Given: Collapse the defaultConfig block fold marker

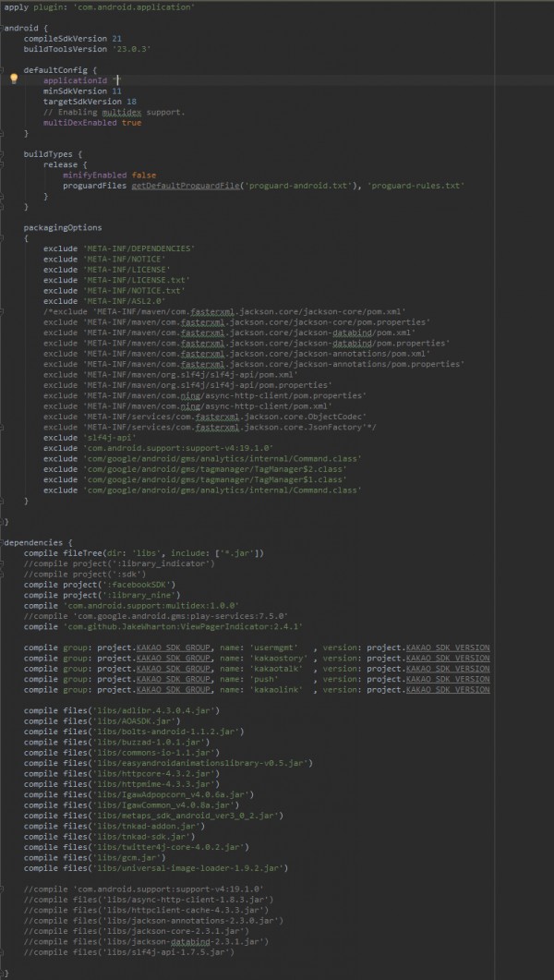Looking at the screenshot, I should click(x=2, y=70).
